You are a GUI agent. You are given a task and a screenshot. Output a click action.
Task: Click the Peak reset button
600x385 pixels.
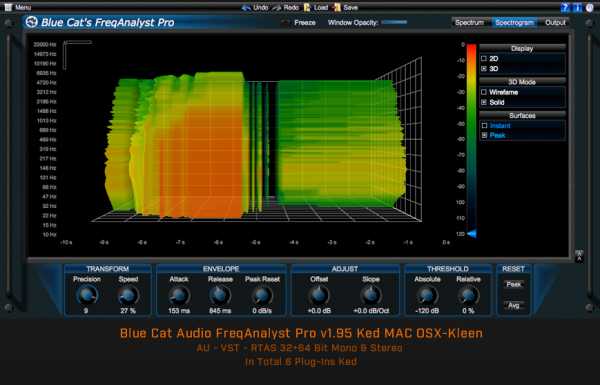tap(514, 284)
